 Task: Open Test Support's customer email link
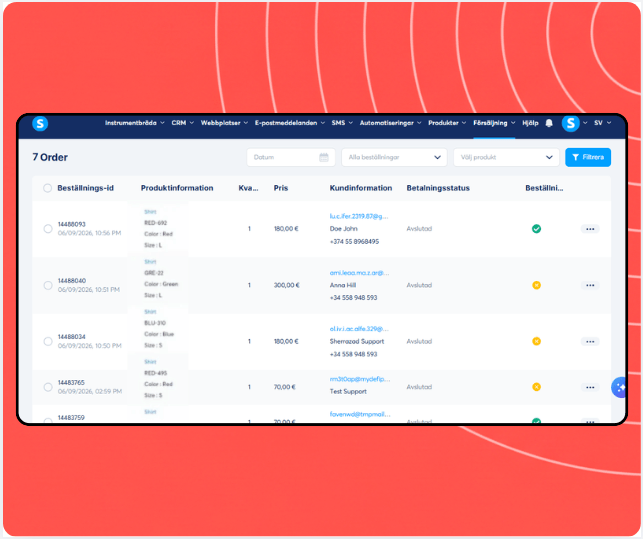(x=360, y=379)
